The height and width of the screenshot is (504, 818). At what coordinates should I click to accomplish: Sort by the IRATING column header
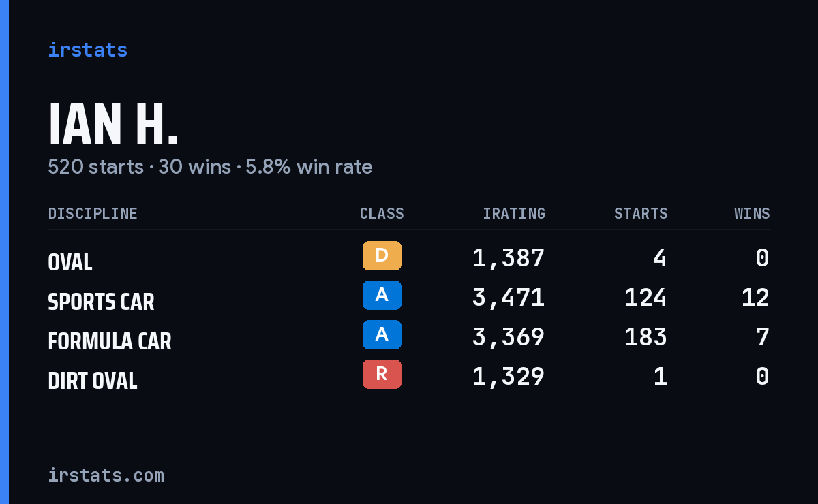tap(514, 214)
